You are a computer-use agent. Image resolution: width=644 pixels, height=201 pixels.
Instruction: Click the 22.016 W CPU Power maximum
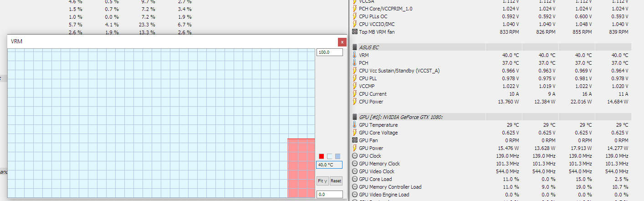coord(581,102)
